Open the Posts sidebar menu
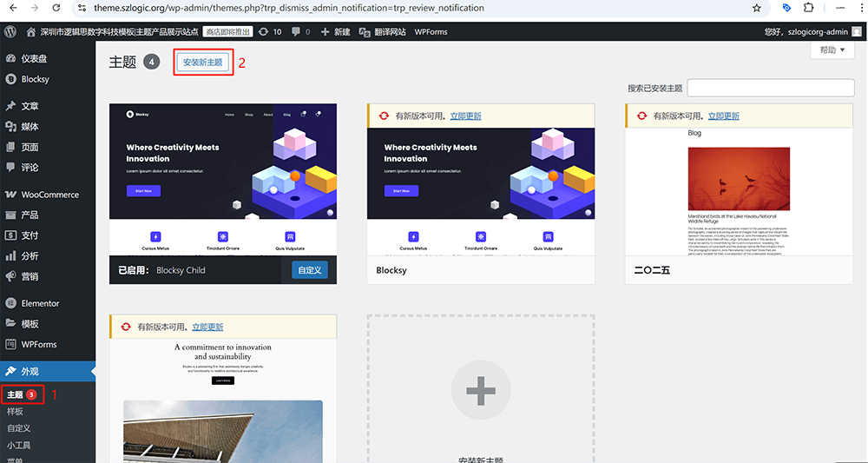Screen dimensions: 868x463 [x=48, y=106]
